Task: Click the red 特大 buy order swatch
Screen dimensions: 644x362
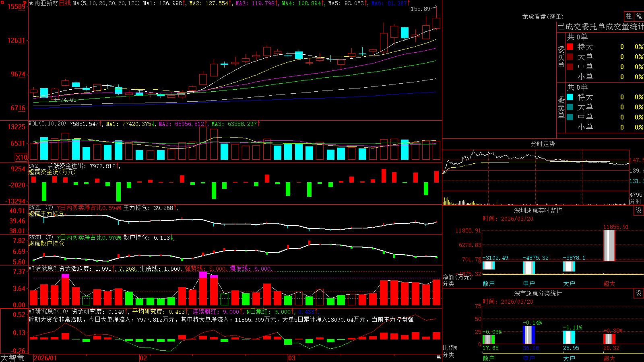Action: (570, 47)
